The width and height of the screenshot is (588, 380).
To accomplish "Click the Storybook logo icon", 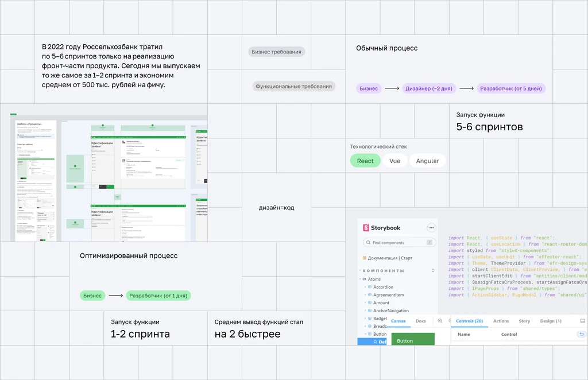I will click(366, 228).
